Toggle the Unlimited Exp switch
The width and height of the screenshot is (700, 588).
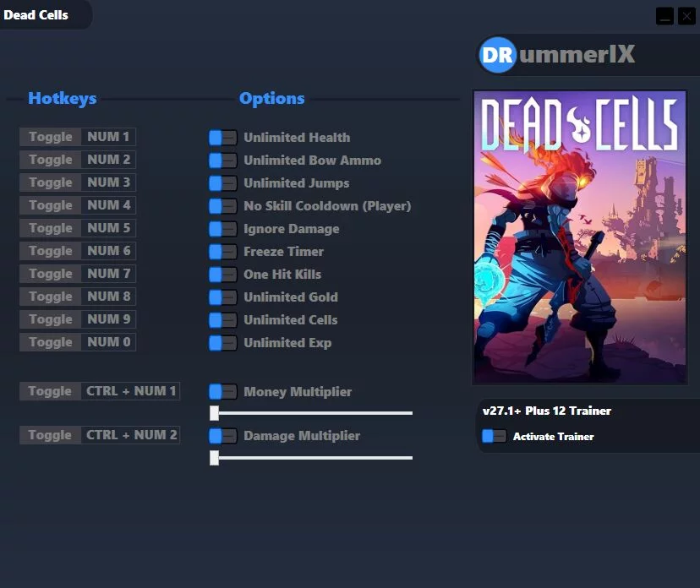click(223, 343)
